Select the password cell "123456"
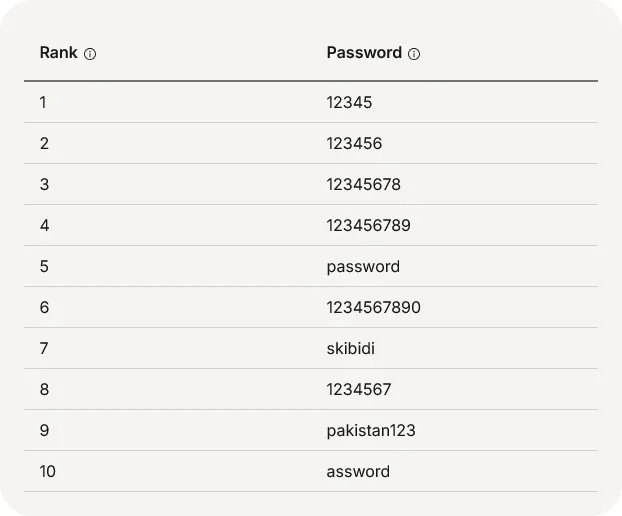This screenshot has height=516, width=622. point(354,143)
